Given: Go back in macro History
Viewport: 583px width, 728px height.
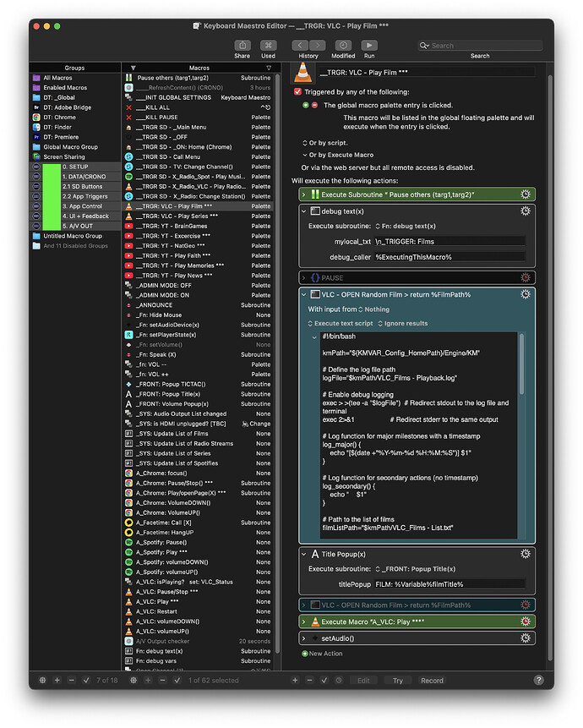Looking at the screenshot, I should pos(300,45).
